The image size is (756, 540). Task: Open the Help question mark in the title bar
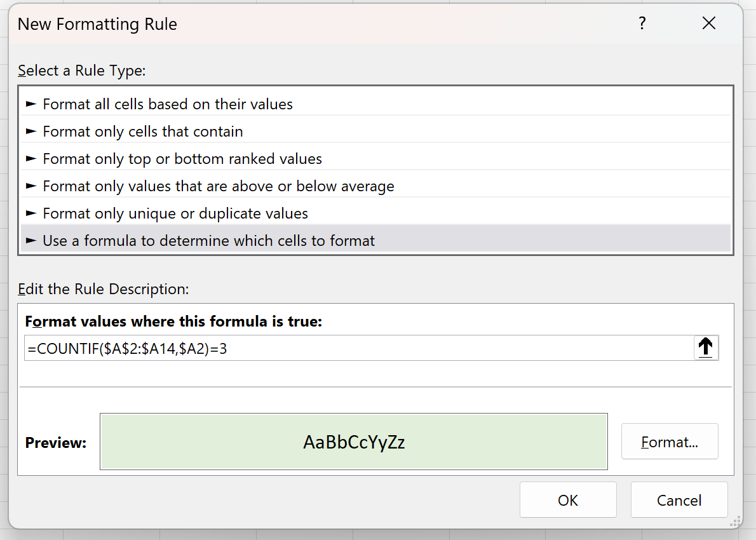(x=642, y=23)
